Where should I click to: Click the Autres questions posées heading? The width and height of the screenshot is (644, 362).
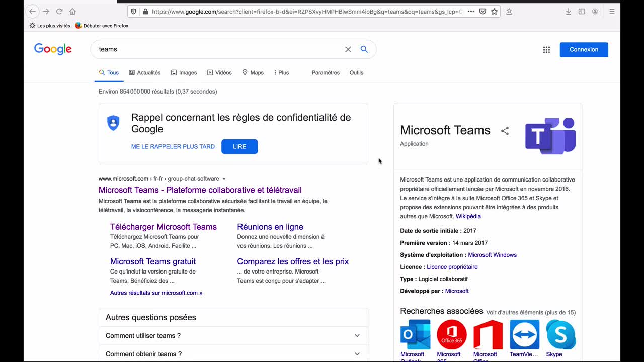tap(151, 317)
